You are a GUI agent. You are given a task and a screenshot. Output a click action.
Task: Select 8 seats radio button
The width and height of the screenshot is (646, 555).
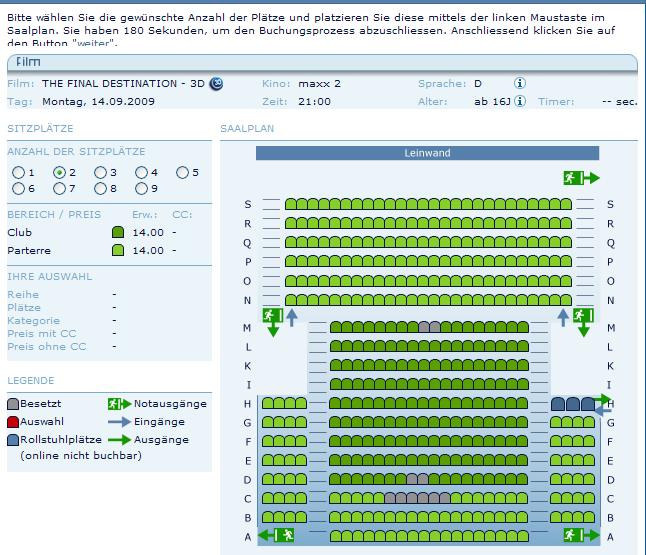100,189
